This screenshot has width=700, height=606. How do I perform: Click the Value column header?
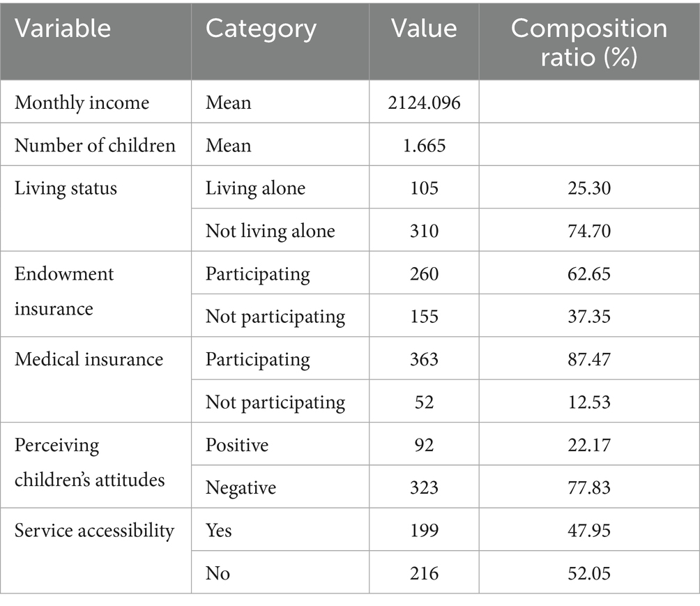(x=424, y=29)
